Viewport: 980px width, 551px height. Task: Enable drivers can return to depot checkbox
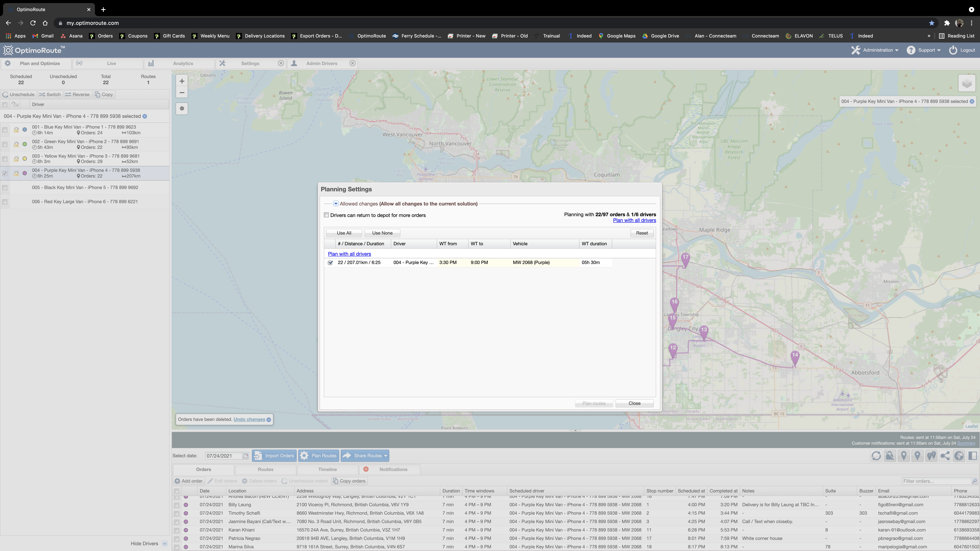click(x=326, y=215)
